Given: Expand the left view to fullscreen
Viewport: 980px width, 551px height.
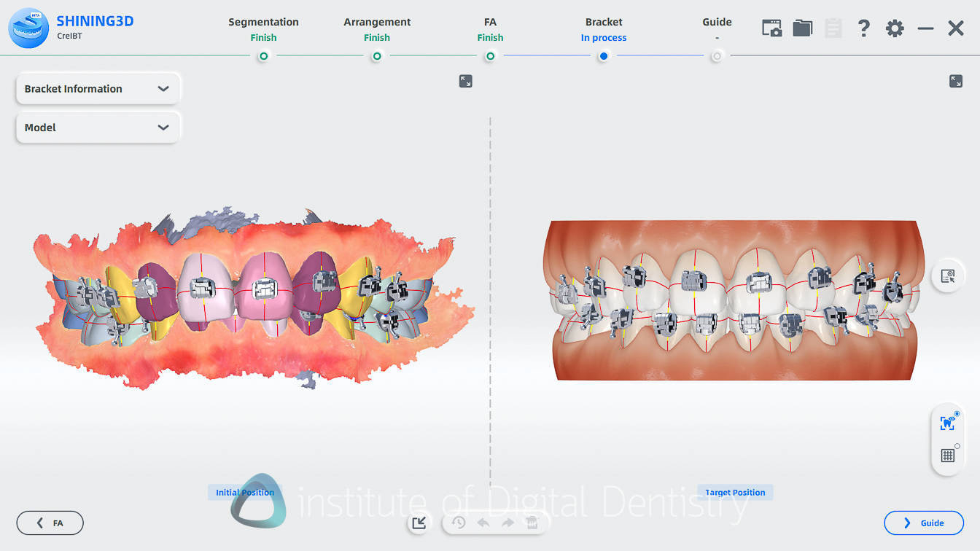Looking at the screenshot, I should [465, 81].
